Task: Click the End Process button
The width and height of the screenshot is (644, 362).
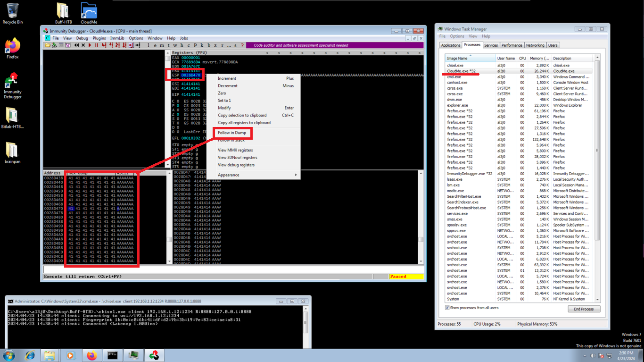Action: 584,309
